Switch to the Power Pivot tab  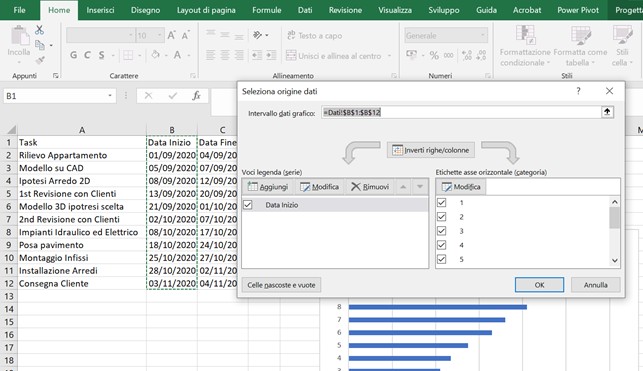coord(578,10)
